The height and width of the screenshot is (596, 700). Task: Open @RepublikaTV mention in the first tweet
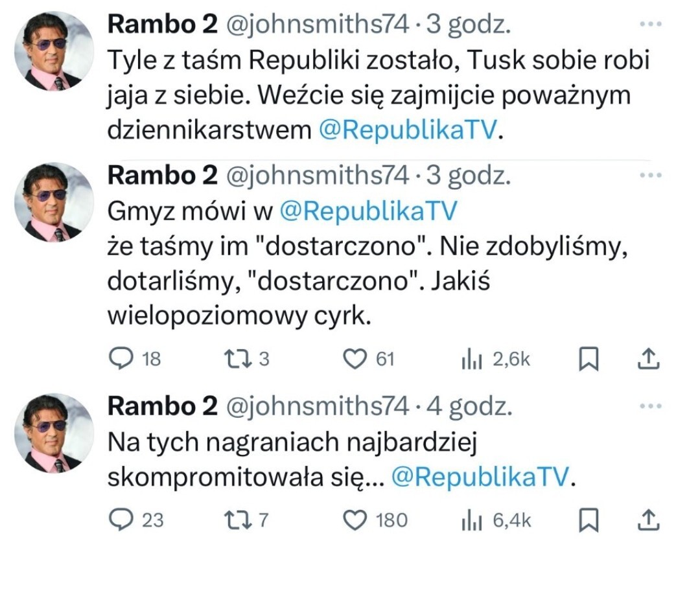[x=408, y=130]
